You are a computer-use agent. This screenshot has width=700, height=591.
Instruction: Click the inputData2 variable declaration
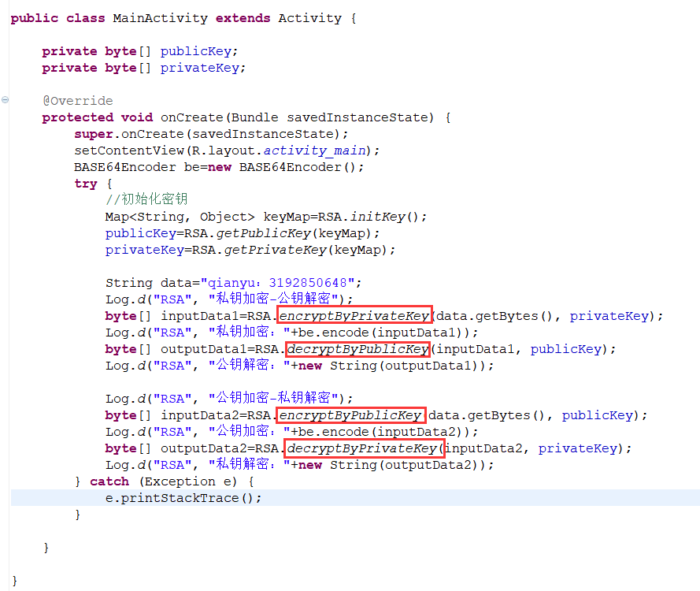[200, 415]
